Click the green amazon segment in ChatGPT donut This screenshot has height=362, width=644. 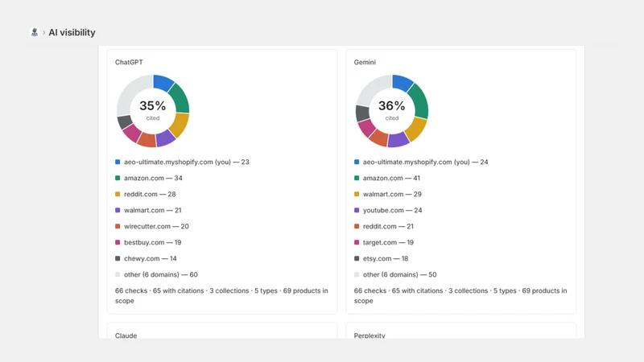180,98
